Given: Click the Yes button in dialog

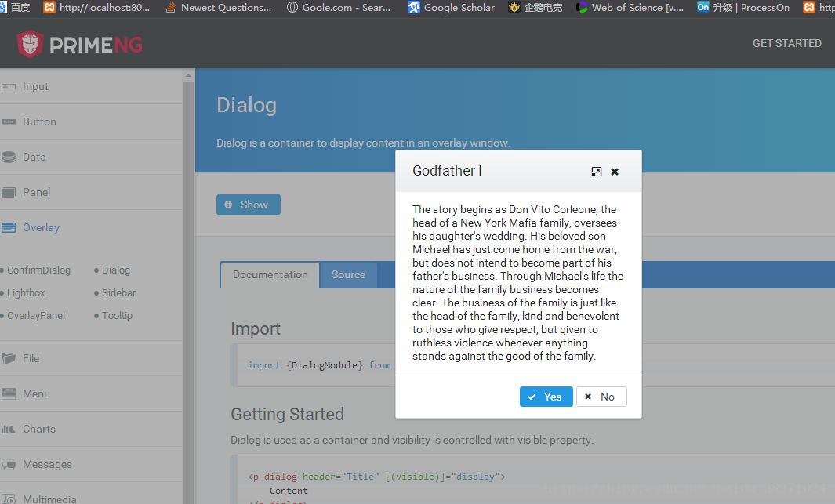Looking at the screenshot, I should pos(546,397).
